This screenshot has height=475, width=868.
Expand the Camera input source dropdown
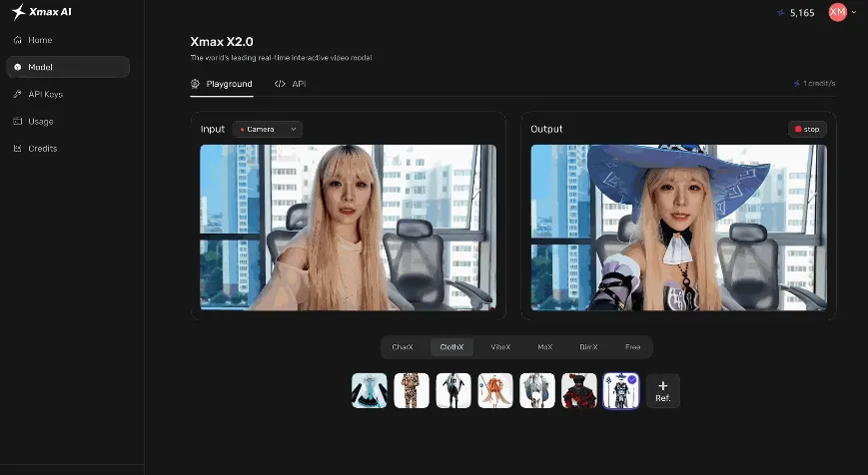pyautogui.click(x=268, y=129)
